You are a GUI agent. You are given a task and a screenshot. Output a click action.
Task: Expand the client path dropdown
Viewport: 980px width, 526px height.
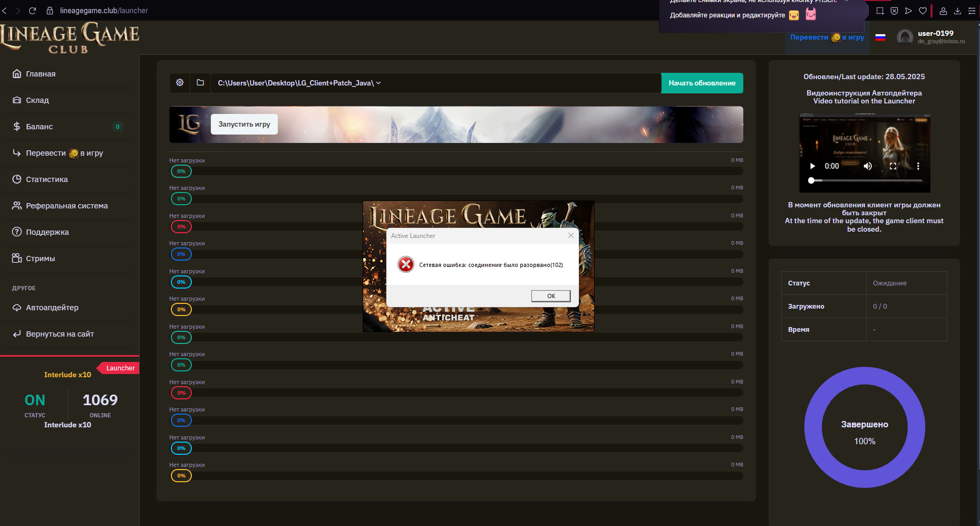[x=379, y=83]
